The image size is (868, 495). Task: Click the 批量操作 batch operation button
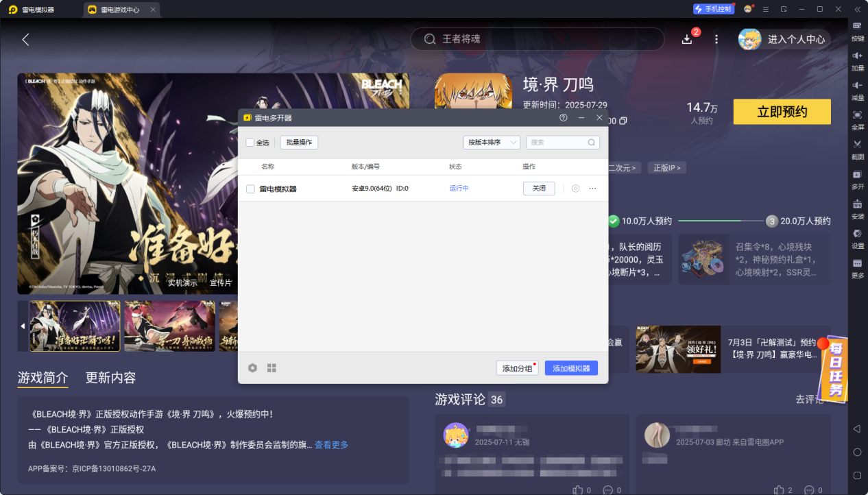(299, 143)
